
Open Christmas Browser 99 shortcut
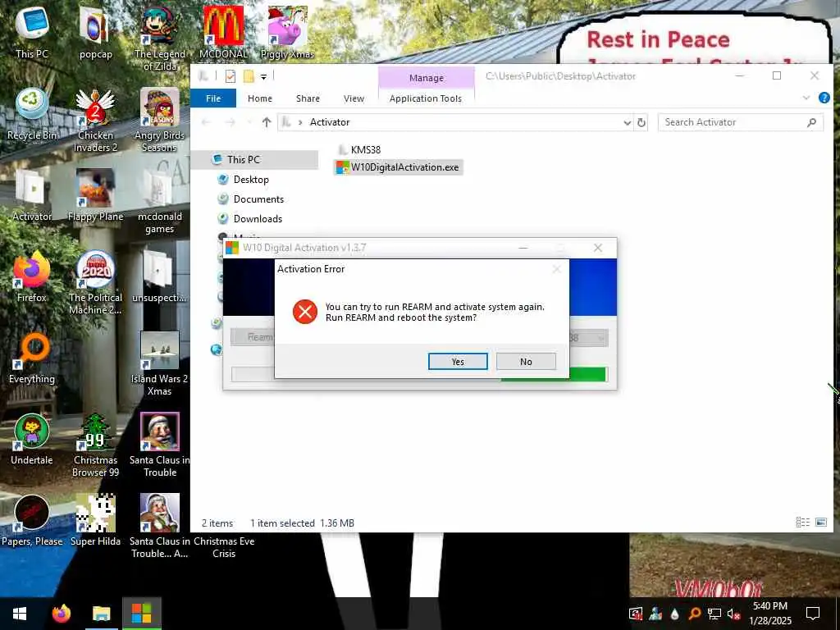click(95, 445)
